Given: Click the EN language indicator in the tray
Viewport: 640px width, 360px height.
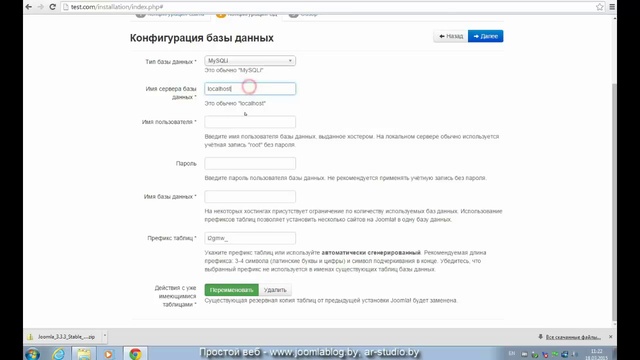Looking at the screenshot, I should (x=512, y=353).
